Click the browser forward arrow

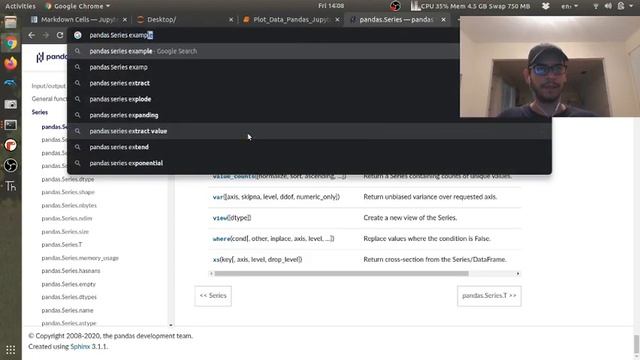coord(46,35)
